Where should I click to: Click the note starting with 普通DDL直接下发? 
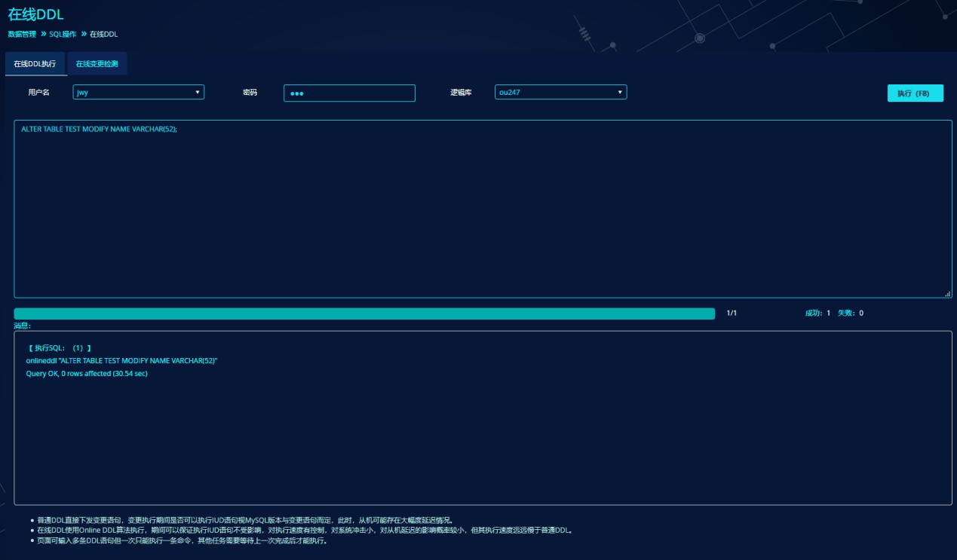click(245, 520)
